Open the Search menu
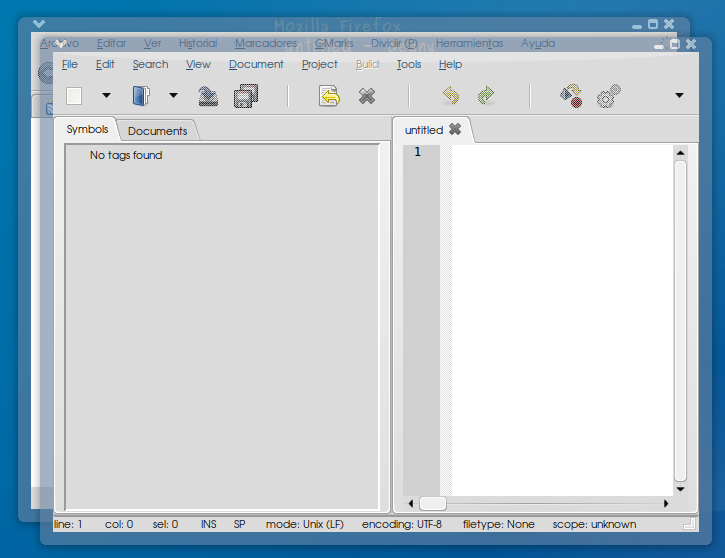The height and width of the screenshot is (558, 725). click(x=150, y=64)
